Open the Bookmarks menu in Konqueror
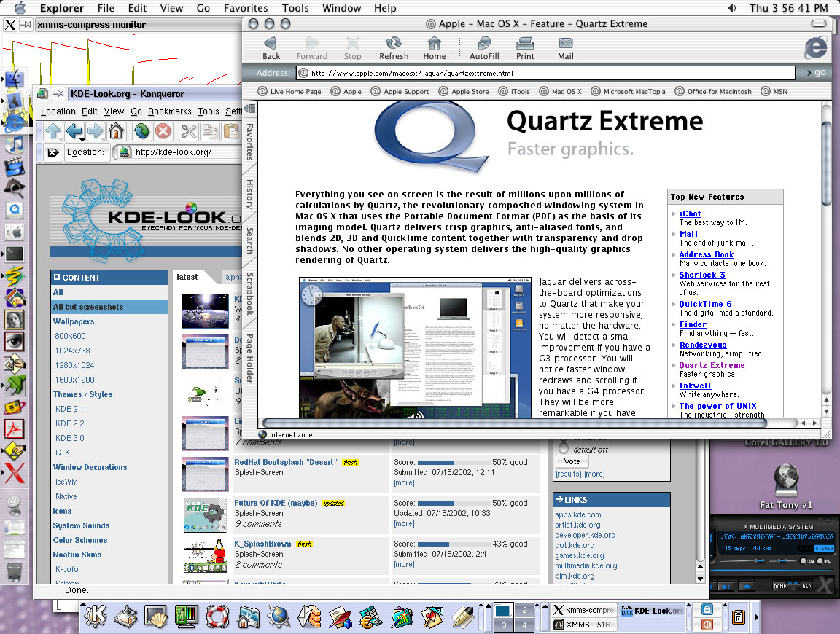 (170, 111)
